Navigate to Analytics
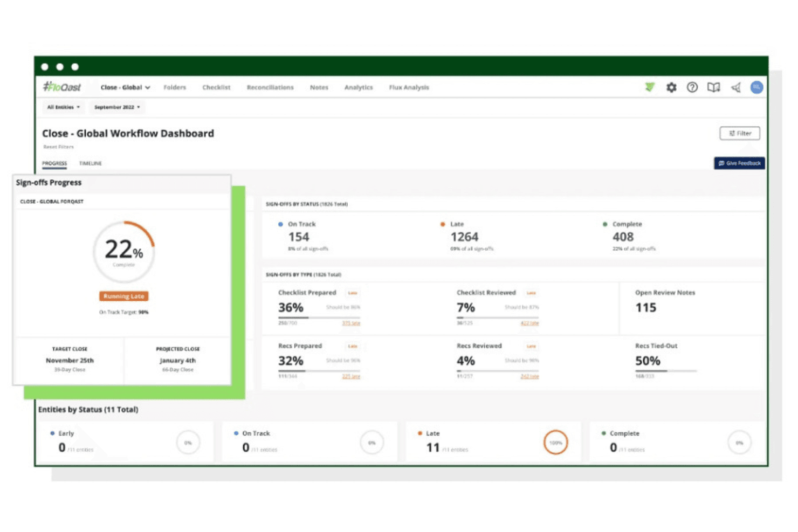Screen dimensions: 798x532 coord(359,87)
